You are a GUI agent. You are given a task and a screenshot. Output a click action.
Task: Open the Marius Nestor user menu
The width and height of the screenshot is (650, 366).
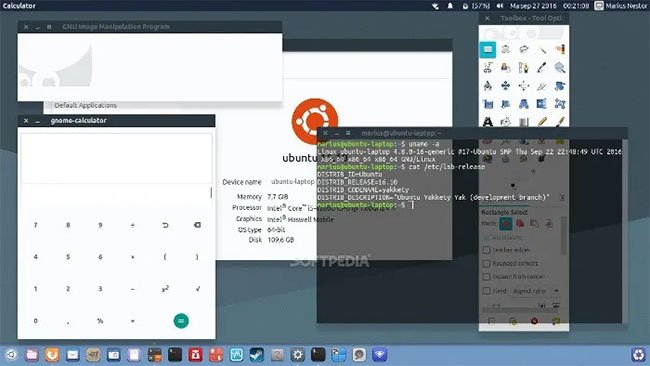click(620, 6)
